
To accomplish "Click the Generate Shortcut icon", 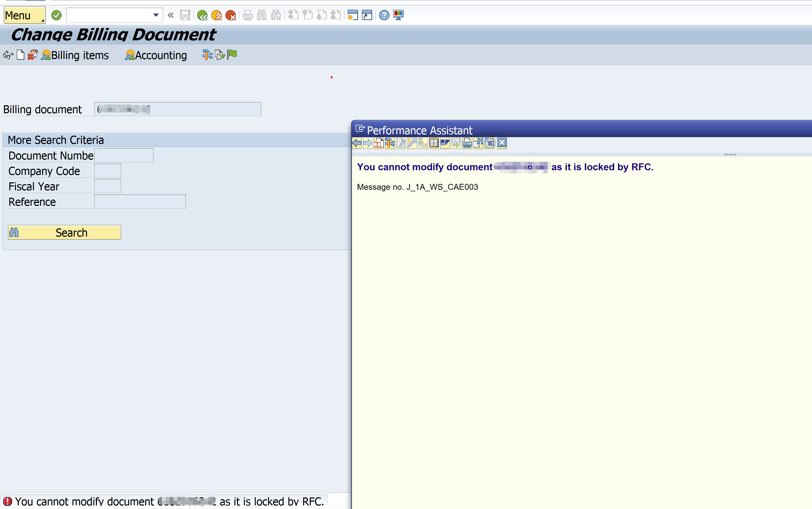I will (x=367, y=15).
